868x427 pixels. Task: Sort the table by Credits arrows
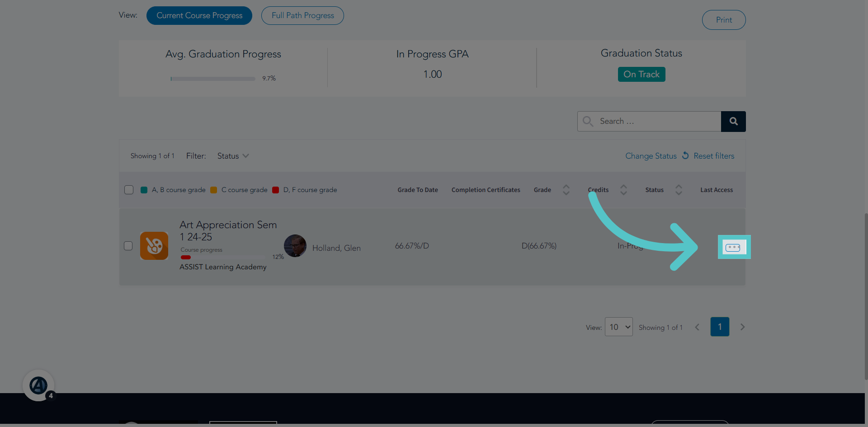[623, 190]
